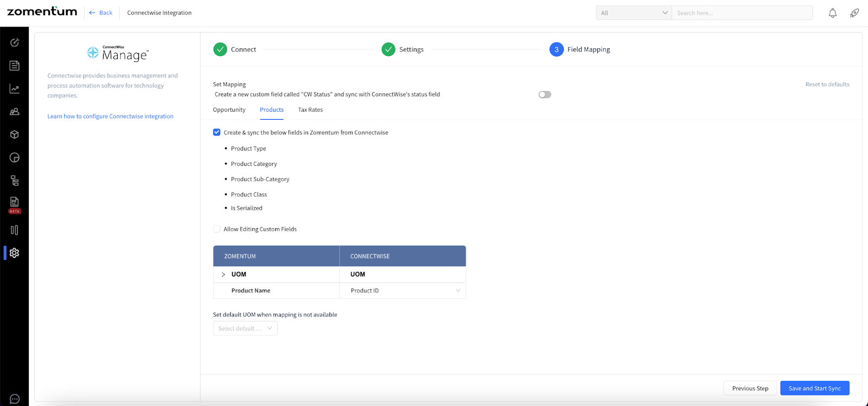Switch to the Opportunity tab
This screenshot has width=868, height=406.
[229, 109]
